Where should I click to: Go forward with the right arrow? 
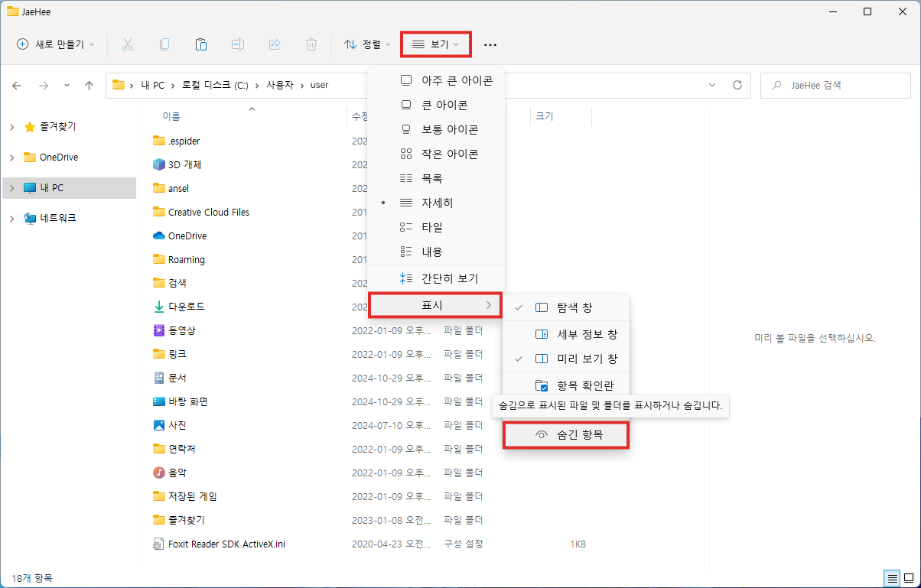tap(44, 85)
